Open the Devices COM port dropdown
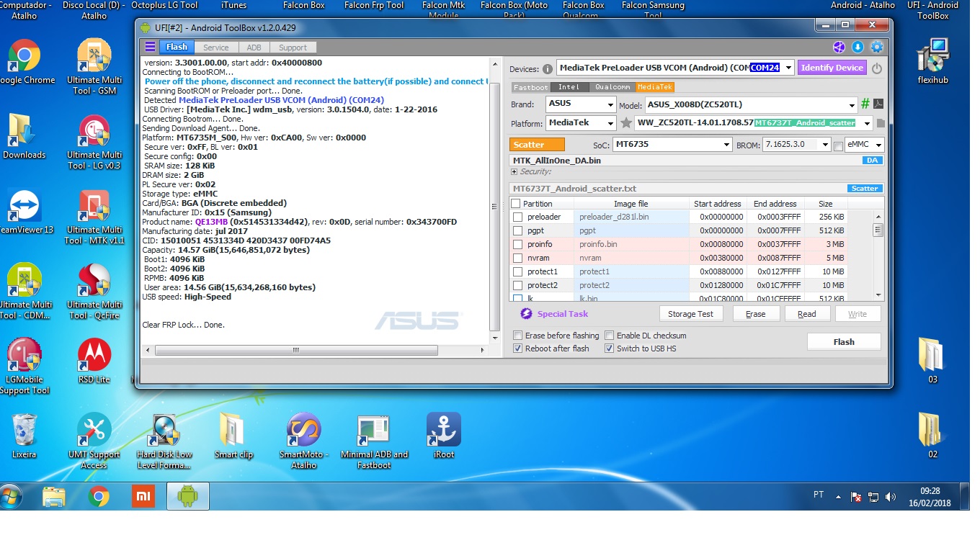980x553 pixels. tap(788, 68)
